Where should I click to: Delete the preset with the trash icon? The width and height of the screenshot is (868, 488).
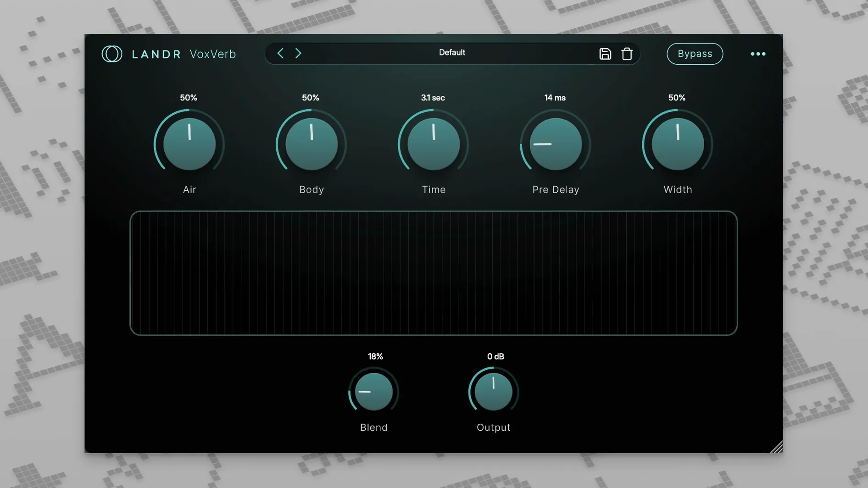(x=627, y=54)
